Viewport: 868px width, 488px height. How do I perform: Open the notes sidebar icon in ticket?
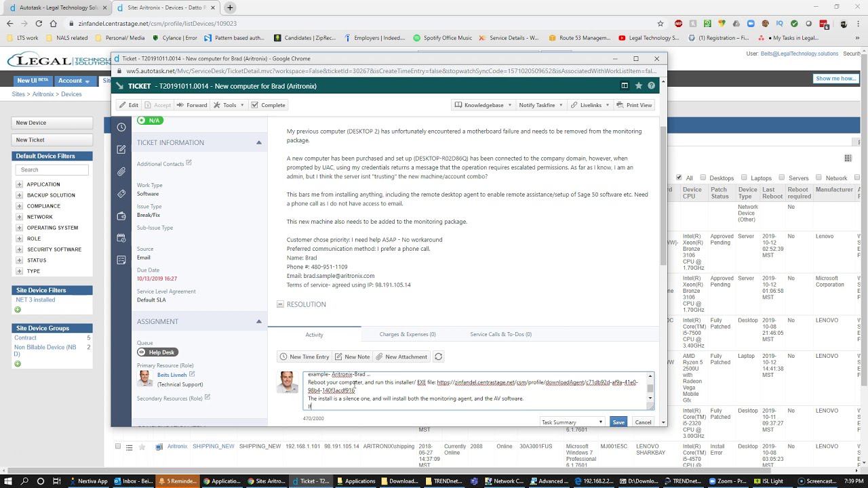click(x=121, y=149)
